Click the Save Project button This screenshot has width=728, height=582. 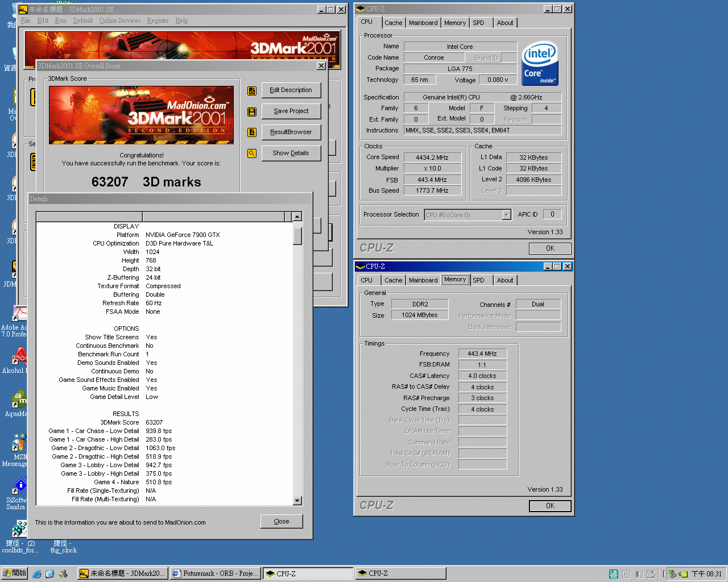[291, 111]
